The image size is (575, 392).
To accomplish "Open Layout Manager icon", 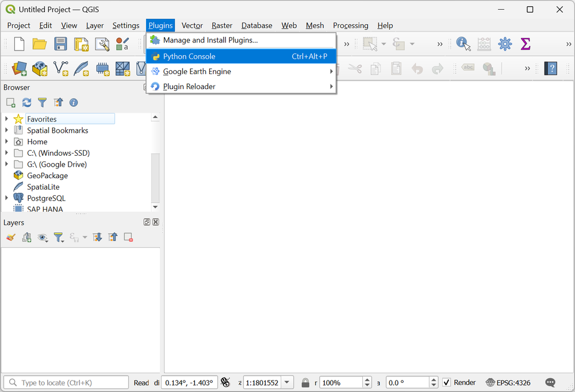I will (x=102, y=44).
